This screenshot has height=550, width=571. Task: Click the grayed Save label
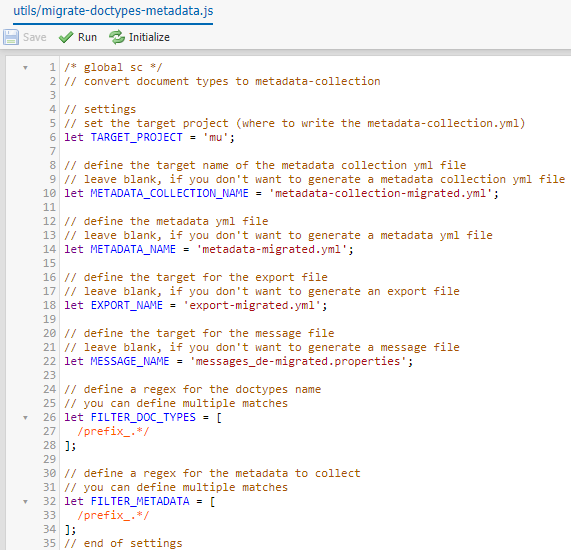tap(35, 37)
